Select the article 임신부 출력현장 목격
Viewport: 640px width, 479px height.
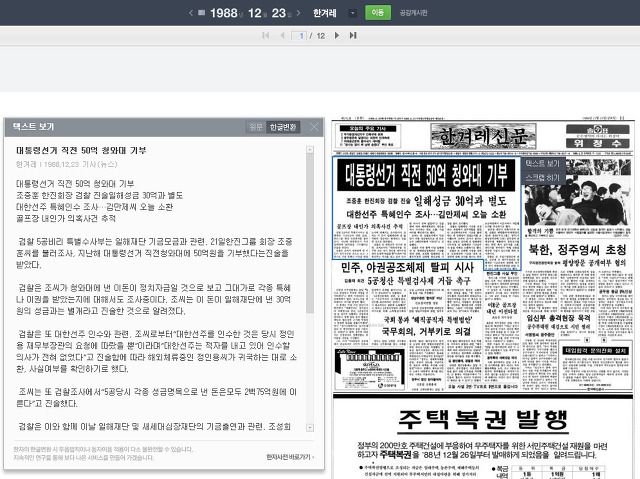coord(558,317)
